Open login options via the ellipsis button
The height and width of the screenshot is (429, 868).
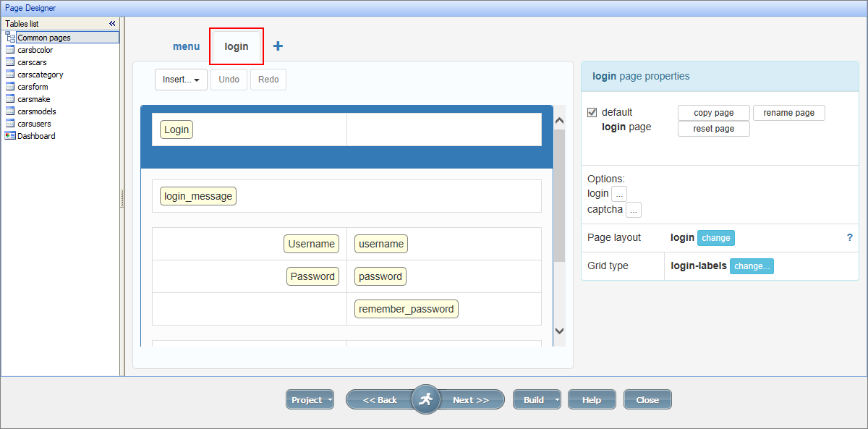pos(618,193)
